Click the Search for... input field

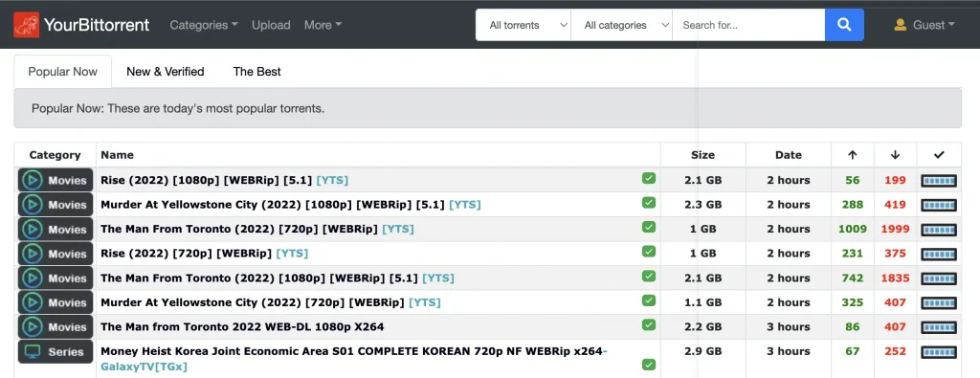pos(748,25)
